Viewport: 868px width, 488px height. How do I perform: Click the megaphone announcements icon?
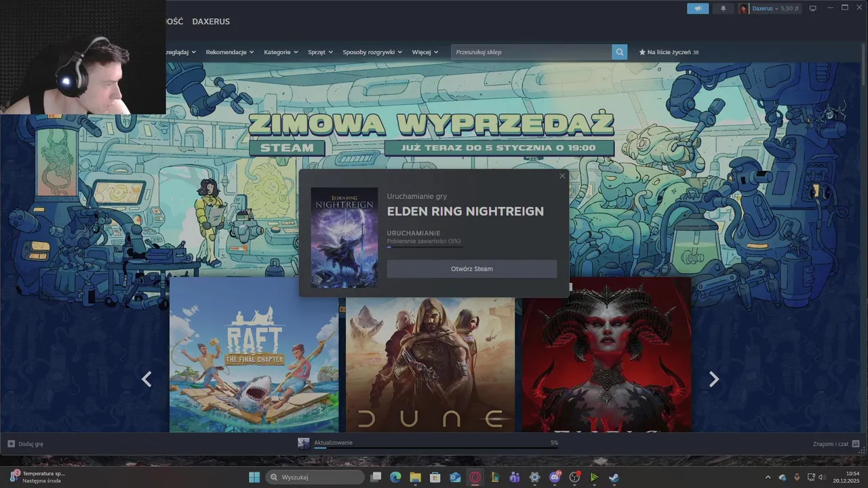(x=698, y=8)
